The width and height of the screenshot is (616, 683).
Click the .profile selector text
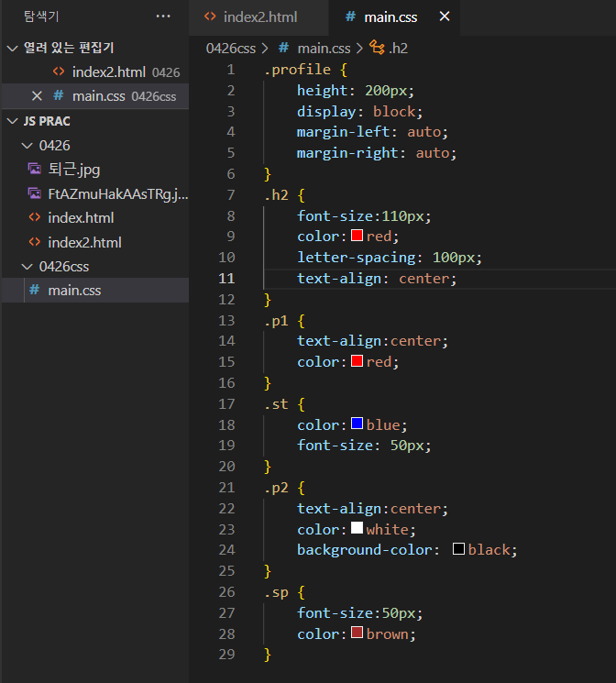point(298,70)
